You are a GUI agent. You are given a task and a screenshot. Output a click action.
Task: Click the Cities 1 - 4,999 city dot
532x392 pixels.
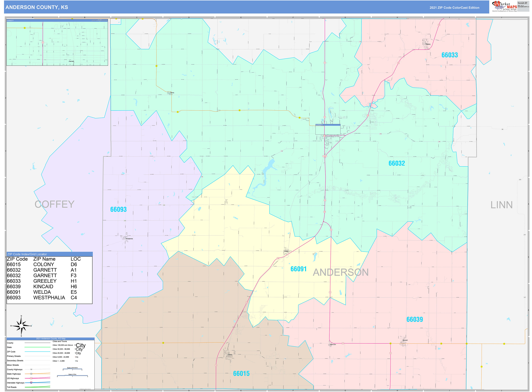[x=77, y=361]
